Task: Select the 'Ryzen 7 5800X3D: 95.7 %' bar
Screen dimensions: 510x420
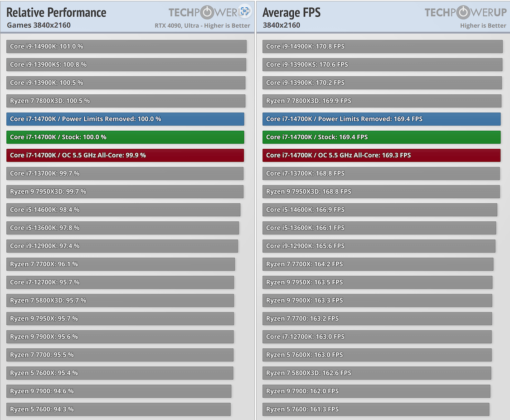Action: 120,301
